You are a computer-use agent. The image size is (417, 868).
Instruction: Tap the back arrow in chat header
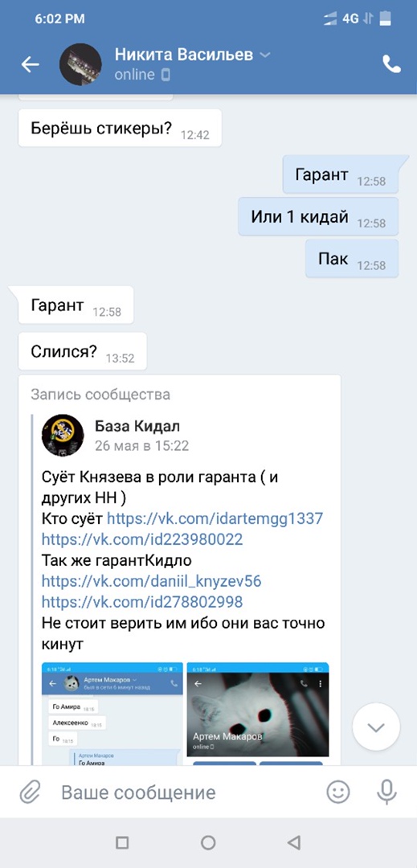pos(30,65)
